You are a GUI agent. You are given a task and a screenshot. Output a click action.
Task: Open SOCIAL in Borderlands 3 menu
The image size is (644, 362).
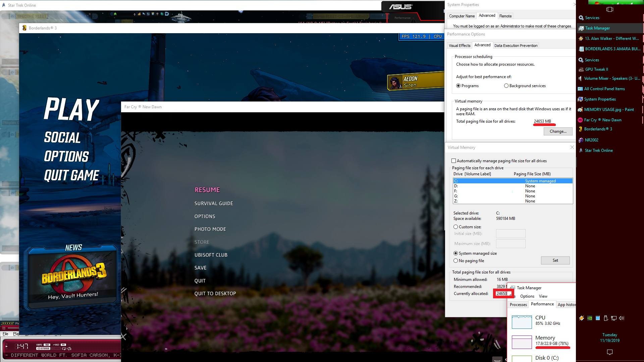click(62, 137)
